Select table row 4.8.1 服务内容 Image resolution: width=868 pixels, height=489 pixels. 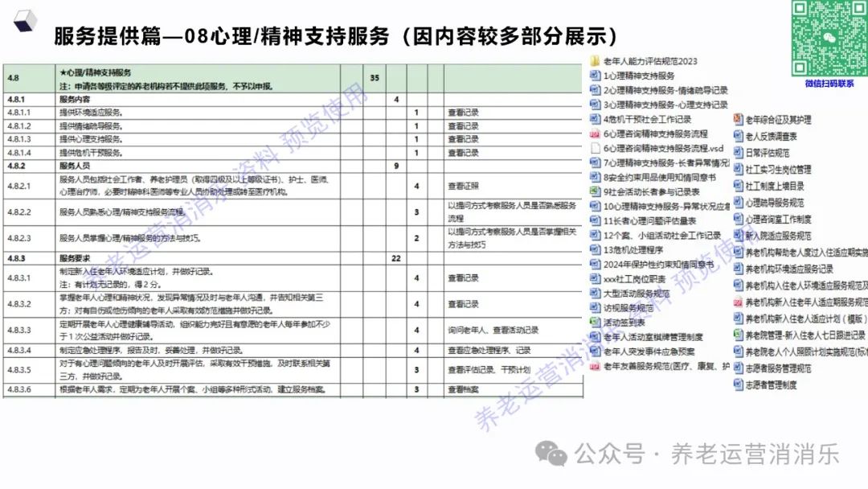pyautogui.click(x=293, y=99)
